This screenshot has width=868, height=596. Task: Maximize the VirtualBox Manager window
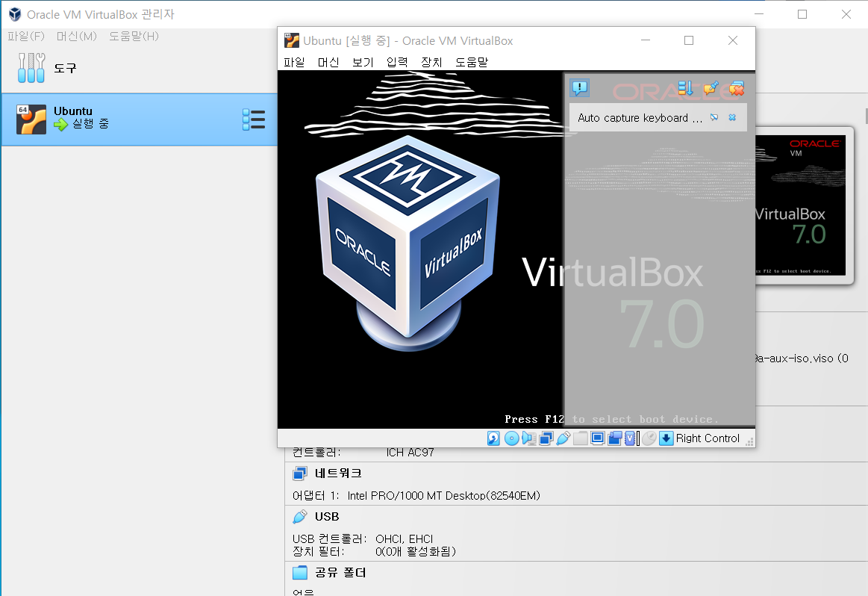(802, 14)
